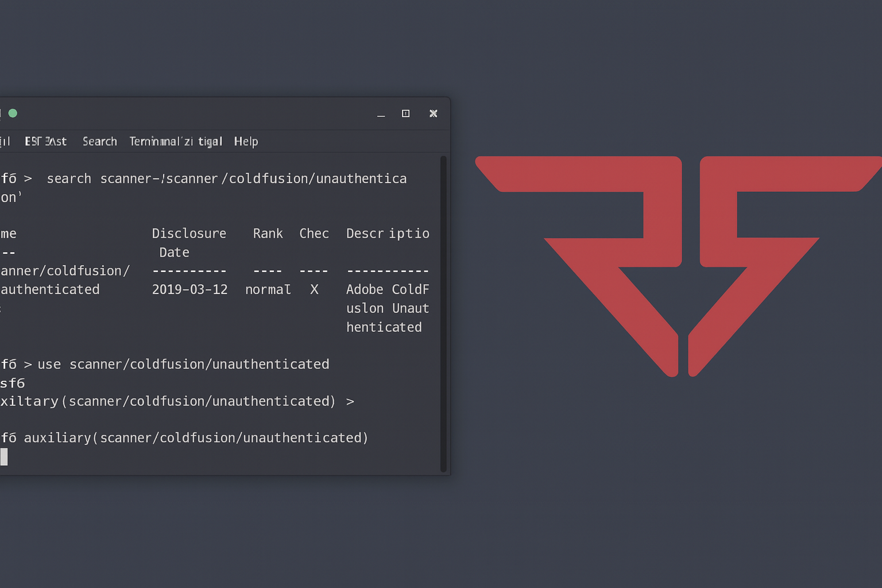
Task: Click the 'use scanner/coldfusion/unauthenticated' command line
Action: coord(183,364)
